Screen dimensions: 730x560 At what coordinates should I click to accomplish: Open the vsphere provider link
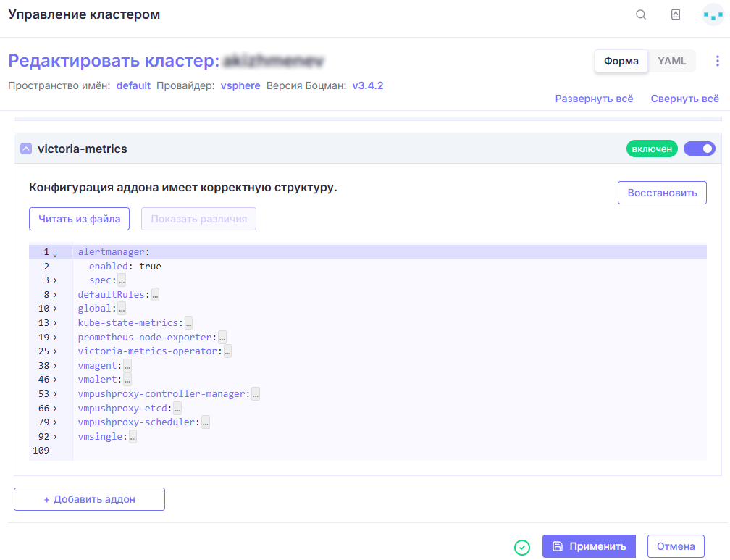[240, 85]
